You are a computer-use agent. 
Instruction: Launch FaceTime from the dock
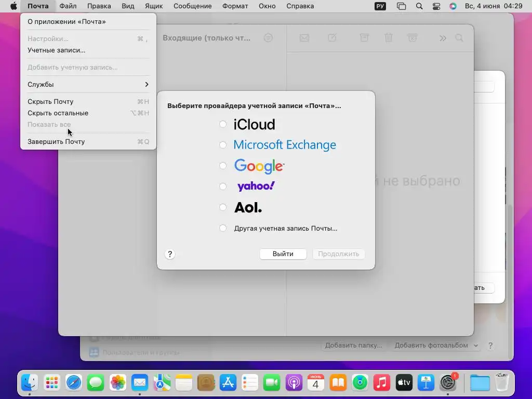(272, 383)
